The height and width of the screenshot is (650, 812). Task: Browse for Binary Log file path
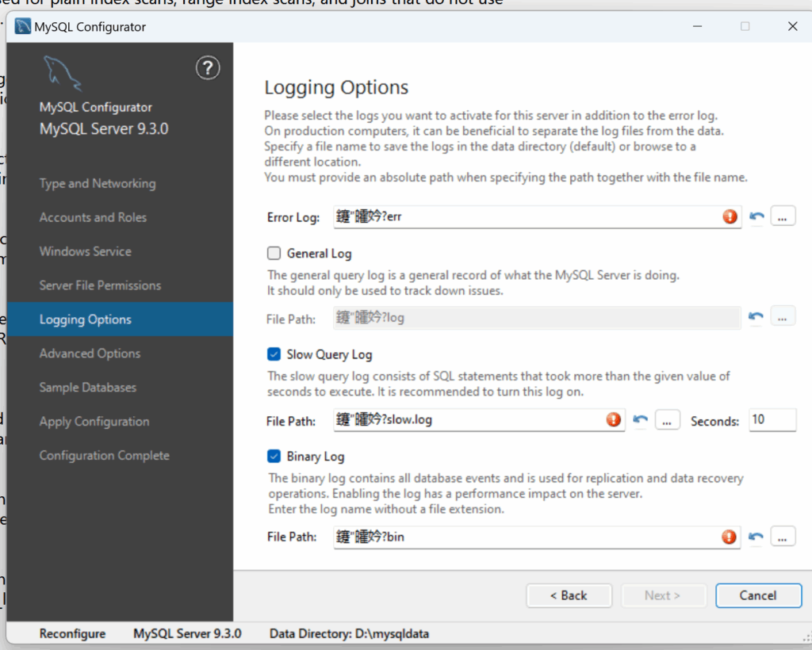coord(782,537)
